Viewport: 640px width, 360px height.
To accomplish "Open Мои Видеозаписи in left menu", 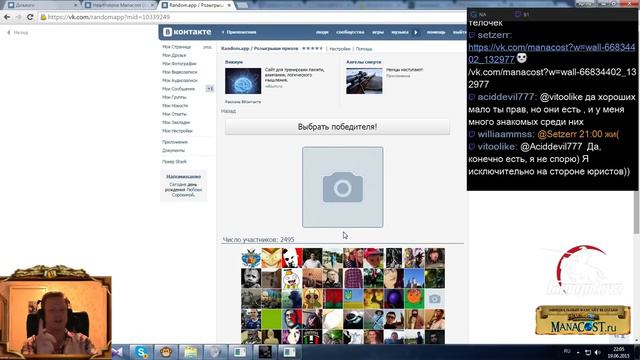I will [180, 72].
